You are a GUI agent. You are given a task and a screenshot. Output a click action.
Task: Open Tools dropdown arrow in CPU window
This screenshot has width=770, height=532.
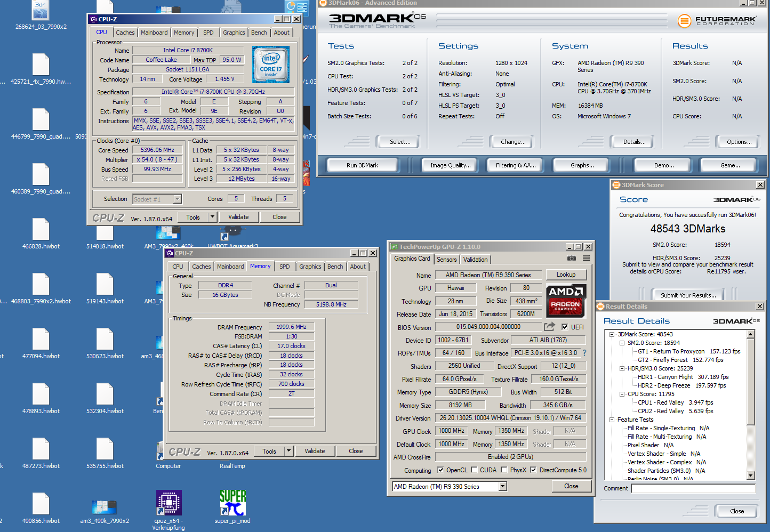click(212, 217)
